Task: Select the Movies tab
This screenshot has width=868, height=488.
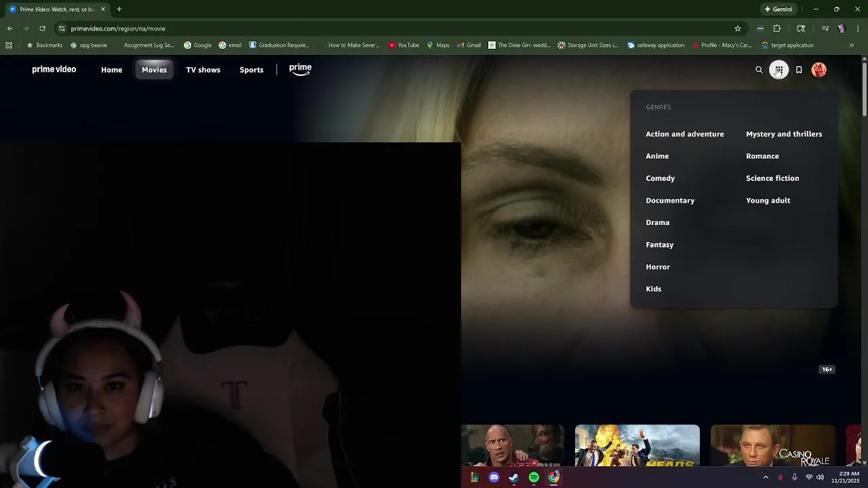Action: pos(154,70)
